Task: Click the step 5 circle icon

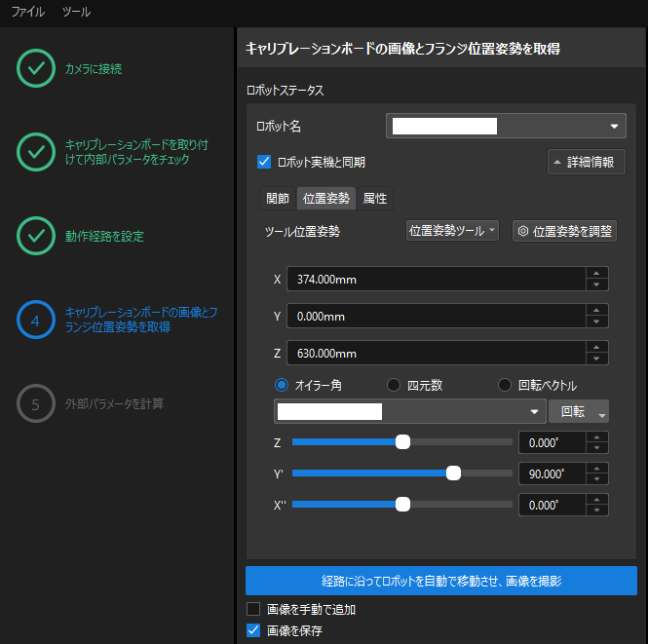Action: [x=36, y=403]
